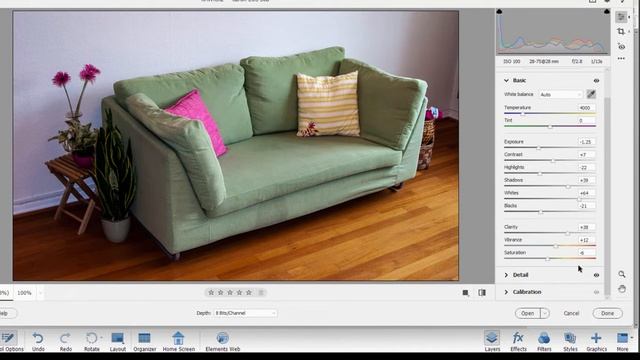
Task: Open the More panel
Action: [x=622, y=341]
